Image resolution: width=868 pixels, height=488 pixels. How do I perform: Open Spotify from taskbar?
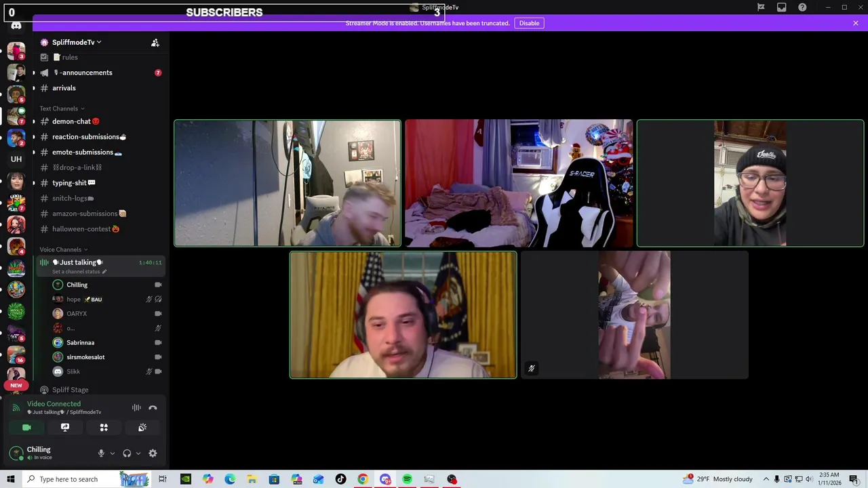click(407, 479)
